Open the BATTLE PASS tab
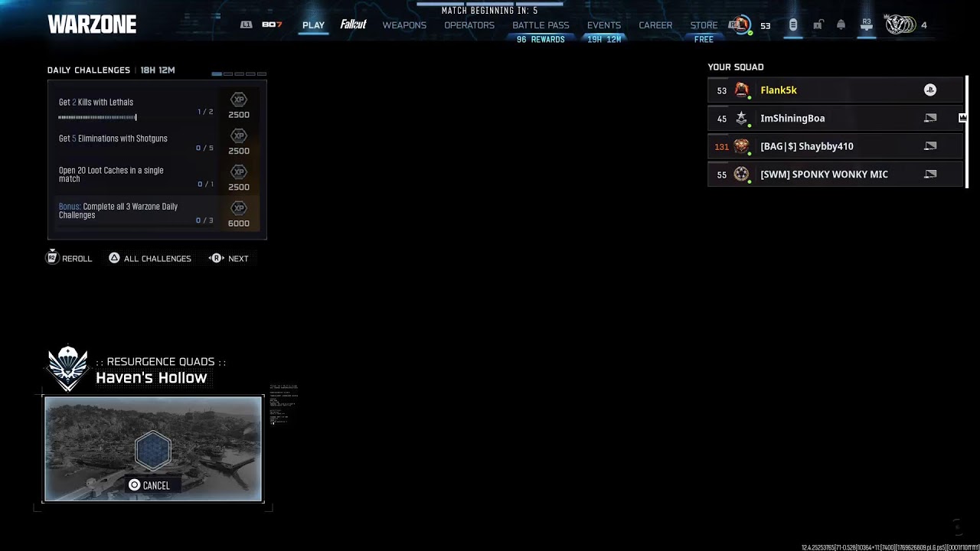This screenshot has height=551, width=980. [x=541, y=25]
